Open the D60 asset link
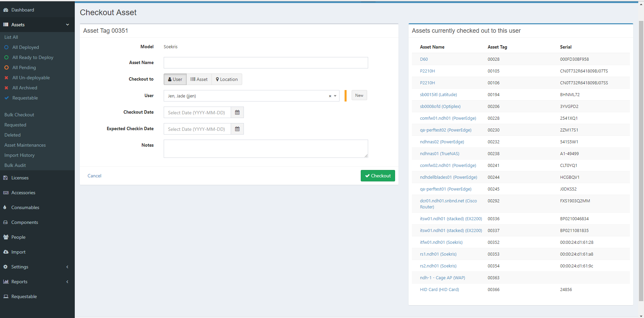 pyautogui.click(x=424, y=59)
